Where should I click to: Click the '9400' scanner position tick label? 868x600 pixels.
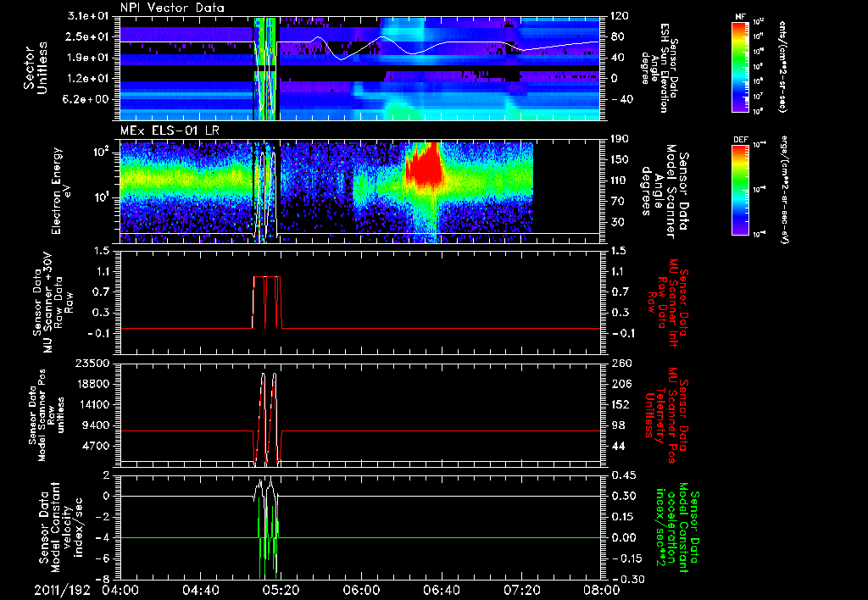(97, 425)
